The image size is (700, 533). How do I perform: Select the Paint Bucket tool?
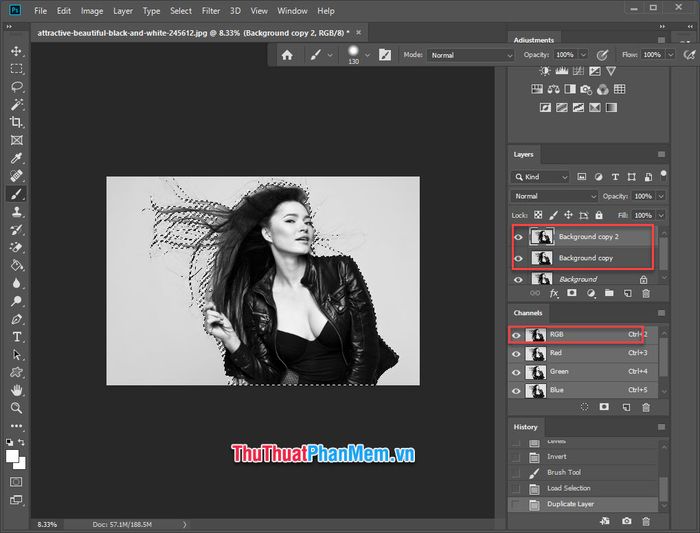17,265
